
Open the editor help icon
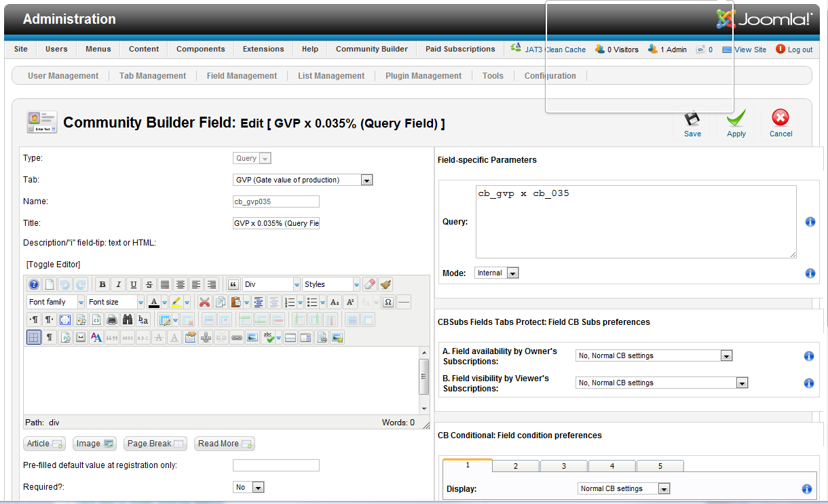coord(34,284)
